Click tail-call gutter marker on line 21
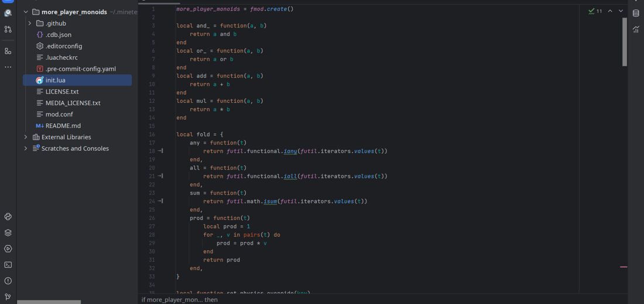 160,176
